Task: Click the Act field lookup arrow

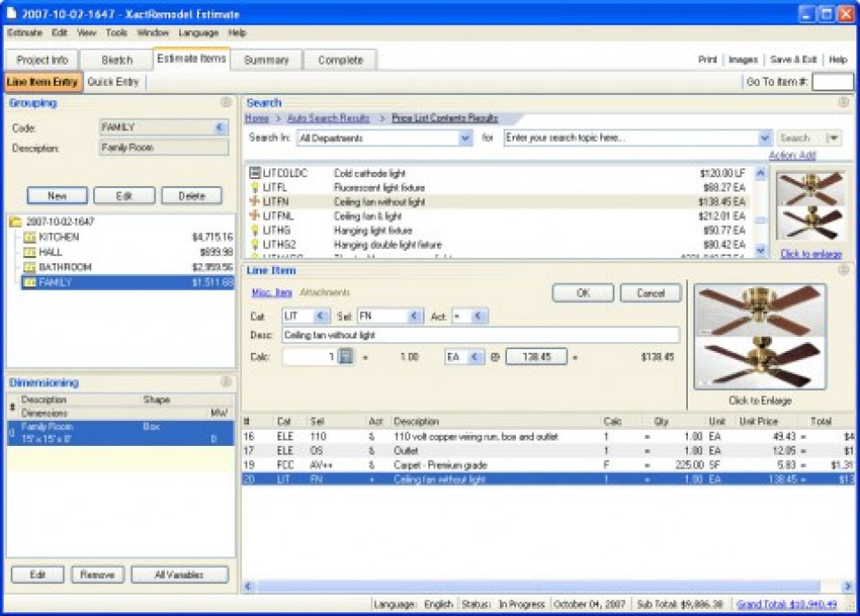Action: pos(478,316)
